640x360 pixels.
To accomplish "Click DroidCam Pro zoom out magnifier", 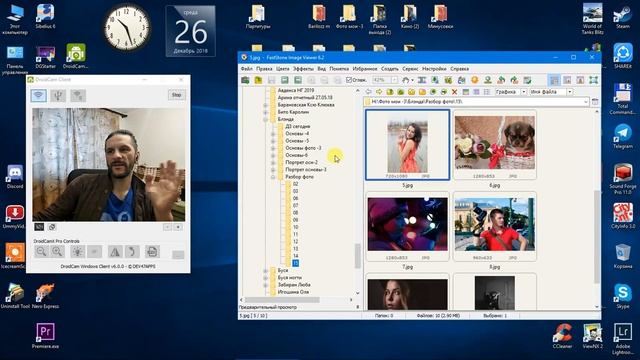I will (x=41, y=252).
